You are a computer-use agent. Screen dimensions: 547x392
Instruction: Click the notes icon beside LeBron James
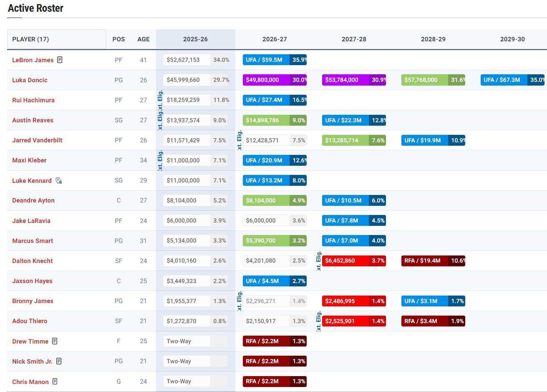pos(60,60)
